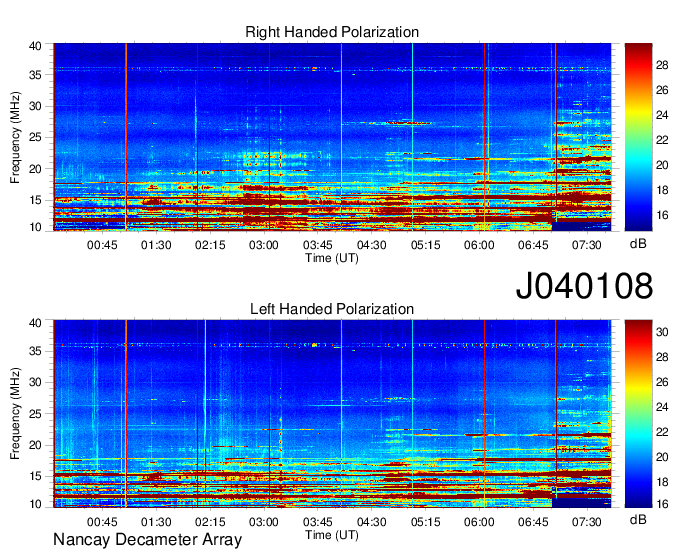The width and height of the screenshot is (680, 552).
Task: Click the 20 dB value on the top colorbar
Action: point(662,165)
